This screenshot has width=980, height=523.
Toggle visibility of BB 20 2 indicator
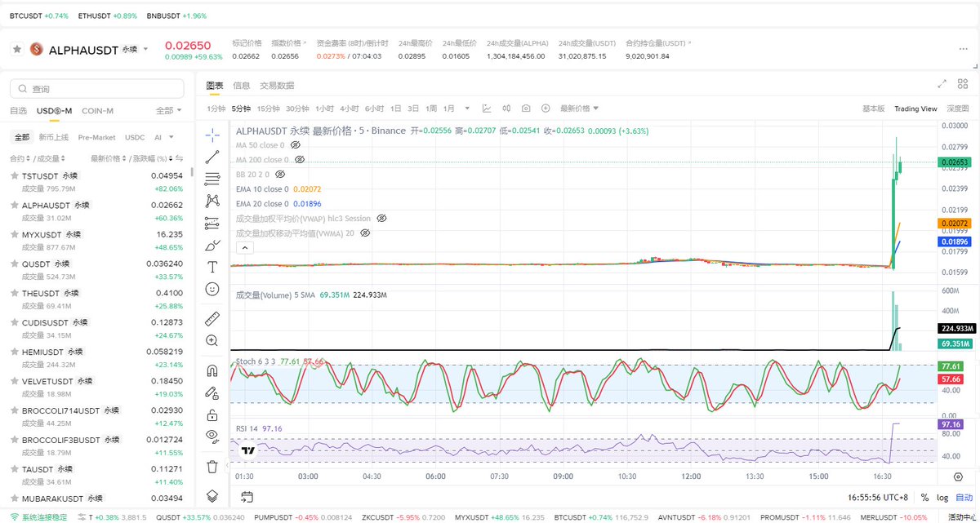280,175
